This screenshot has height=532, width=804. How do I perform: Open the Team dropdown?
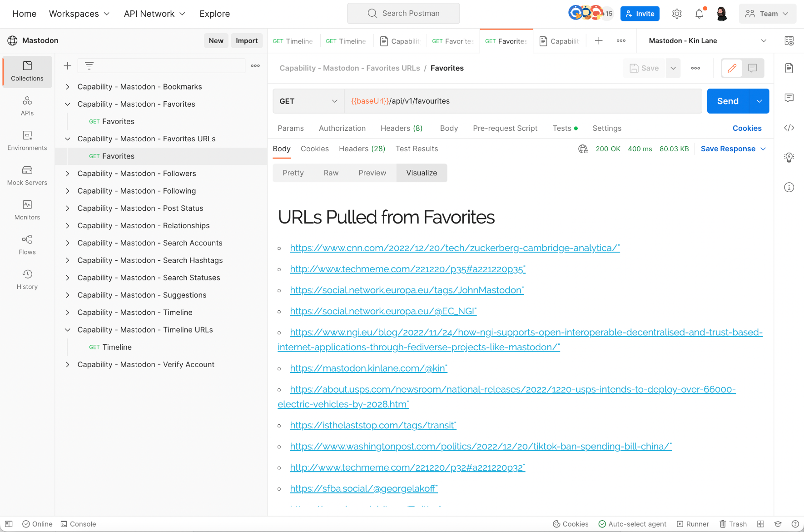point(768,14)
